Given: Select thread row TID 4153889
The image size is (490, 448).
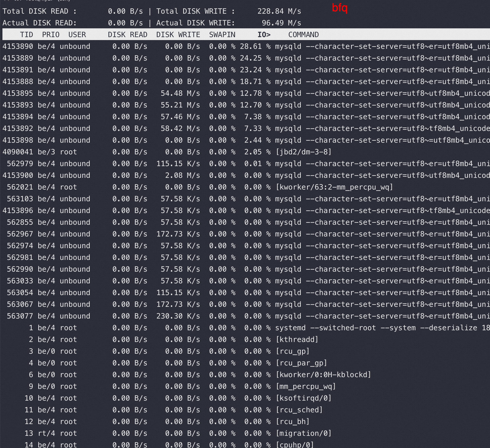Looking at the screenshot, I should pyautogui.click(x=246, y=58).
